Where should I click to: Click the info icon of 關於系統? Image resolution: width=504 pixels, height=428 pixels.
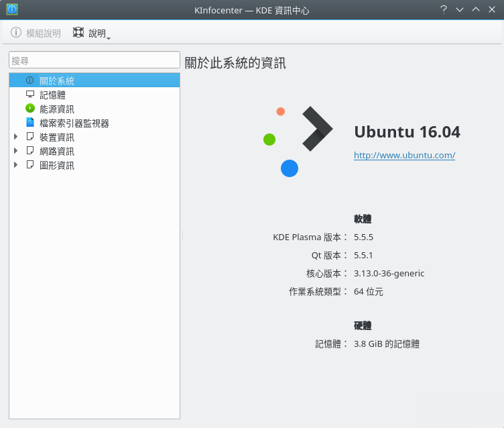click(x=30, y=81)
